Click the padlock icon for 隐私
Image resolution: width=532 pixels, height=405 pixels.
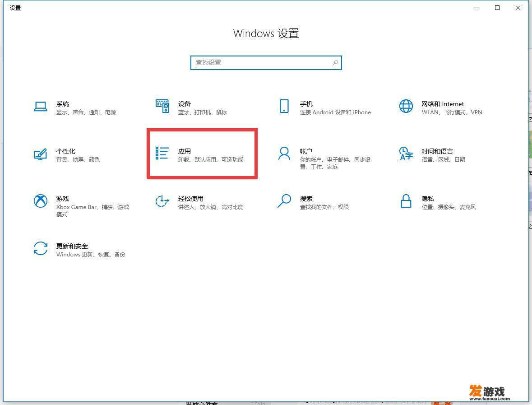tap(406, 201)
